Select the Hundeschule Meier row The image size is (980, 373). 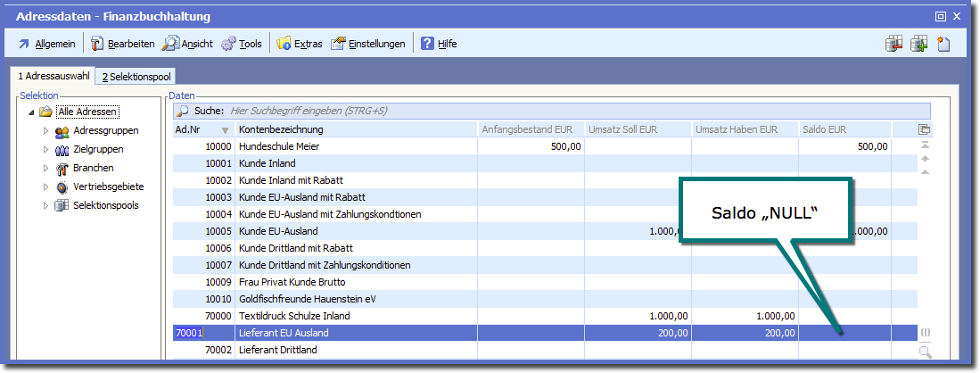click(x=355, y=146)
